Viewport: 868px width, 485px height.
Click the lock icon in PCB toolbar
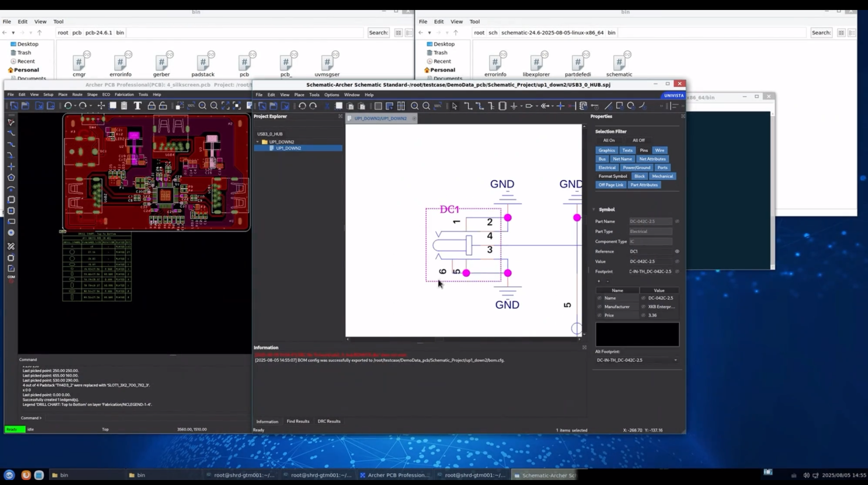click(x=152, y=106)
